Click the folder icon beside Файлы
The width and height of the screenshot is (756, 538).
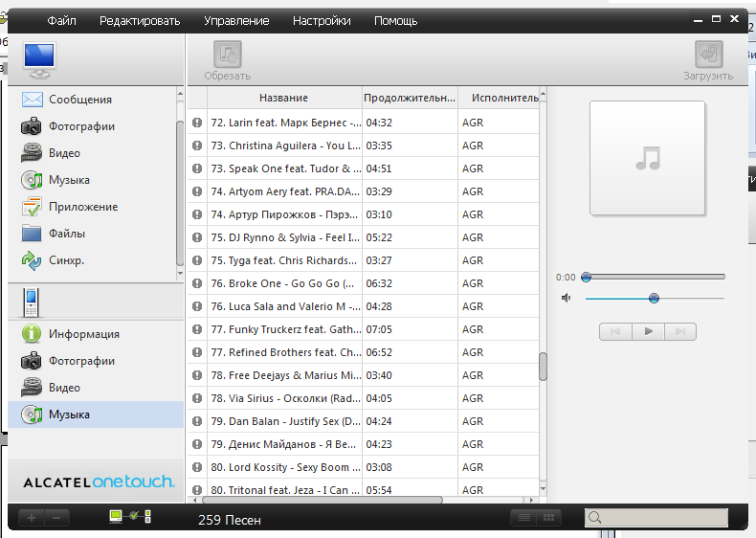(x=32, y=234)
